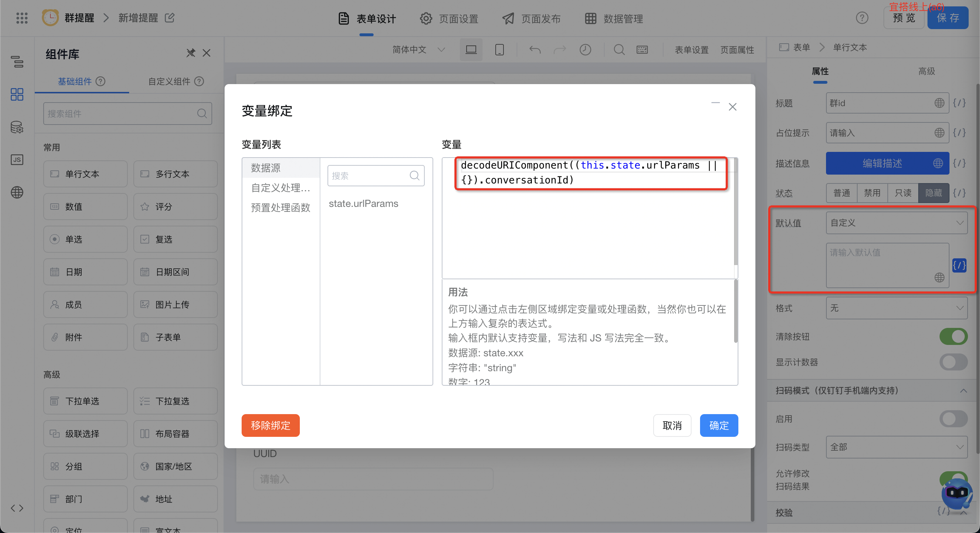Toggle the 清除按钮 switch
This screenshot has width=980, height=533.
coord(953,337)
